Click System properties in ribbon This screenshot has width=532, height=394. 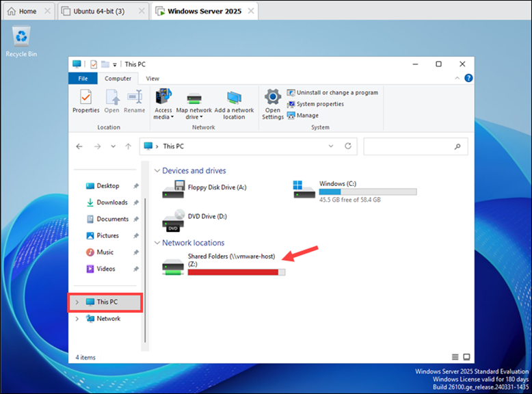click(x=315, y=104)
